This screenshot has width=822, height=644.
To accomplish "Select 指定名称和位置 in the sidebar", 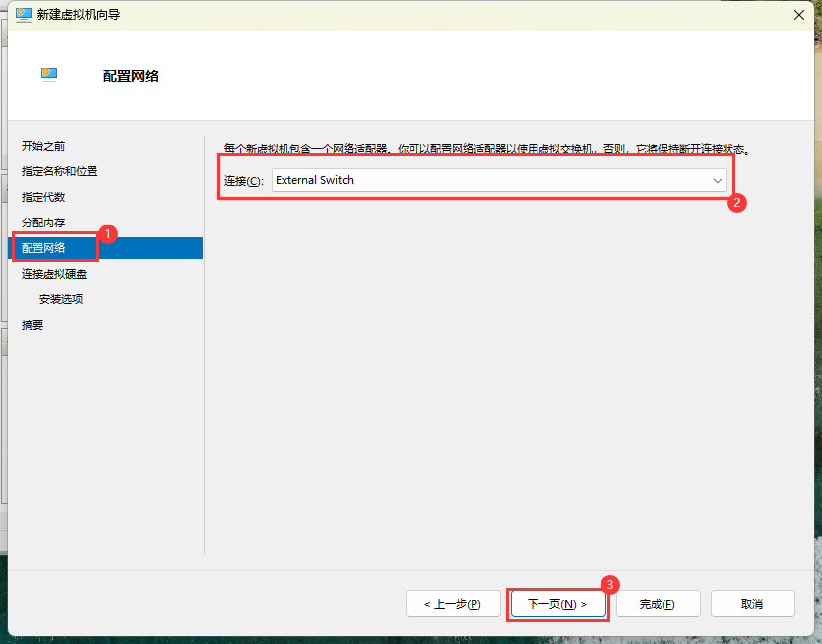I will pyautogui.click(x=59, y=171).
